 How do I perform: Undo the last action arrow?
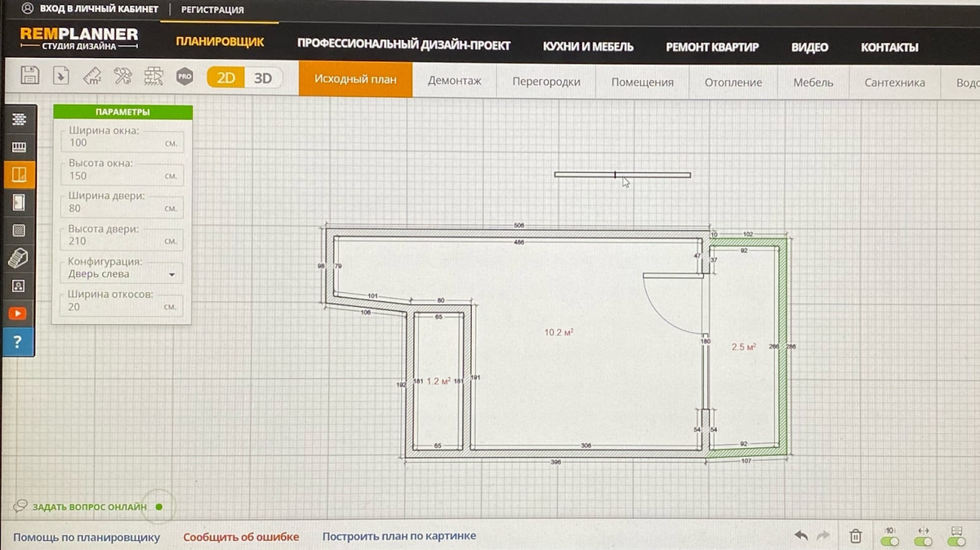coord(801,536)
